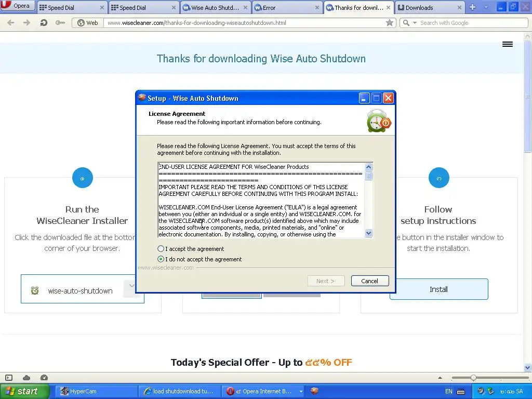Switch to the second Speed Dial tab

[143, 7]
